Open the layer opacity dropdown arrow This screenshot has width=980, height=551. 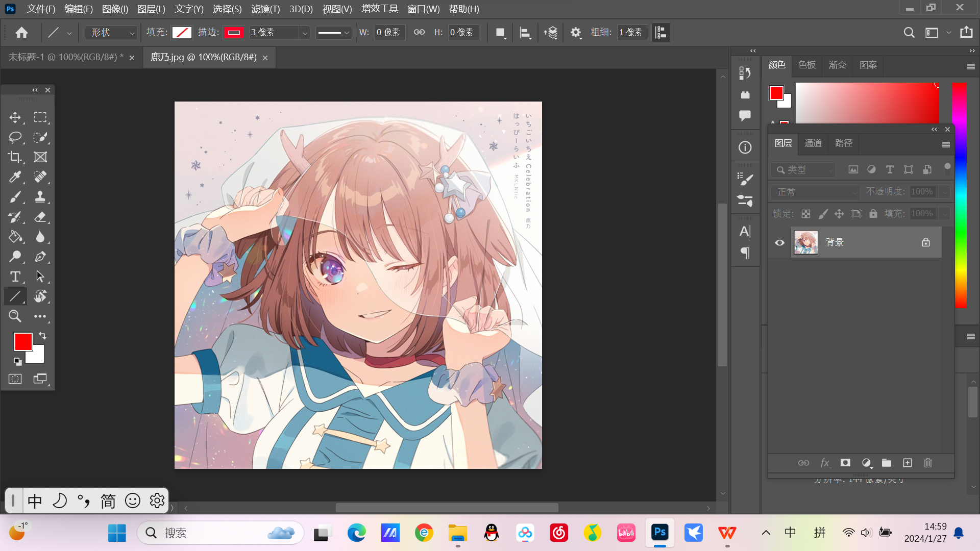pyautogui.click(x=945, y=192)
